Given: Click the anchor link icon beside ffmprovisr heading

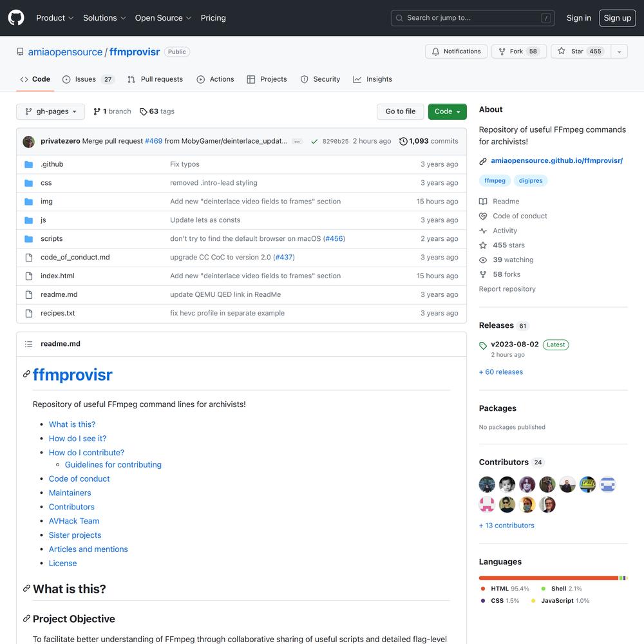Looking at the screenshot, I should click(x=26, y=374).
